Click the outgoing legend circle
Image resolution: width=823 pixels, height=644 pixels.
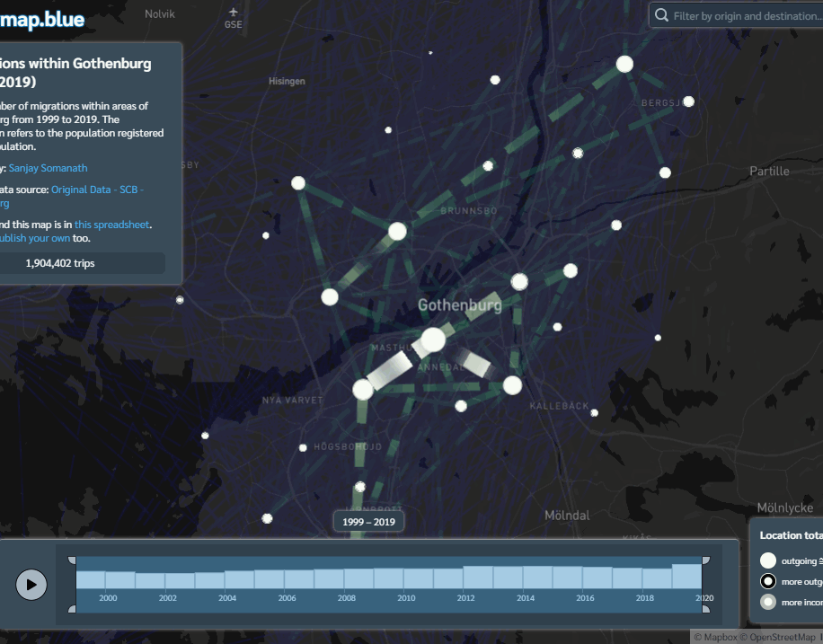pyautogui.click(x=768, y=560)
